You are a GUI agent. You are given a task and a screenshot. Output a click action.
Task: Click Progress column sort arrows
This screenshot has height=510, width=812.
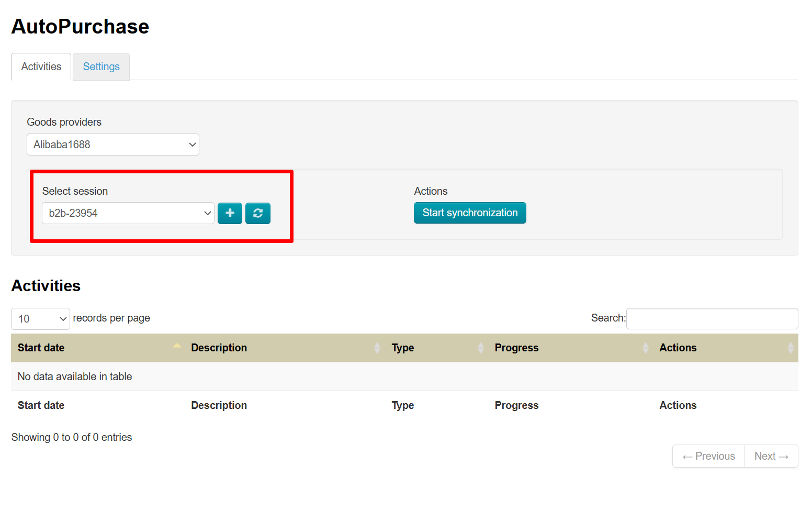pyautogui.click(x=645, y=348)
